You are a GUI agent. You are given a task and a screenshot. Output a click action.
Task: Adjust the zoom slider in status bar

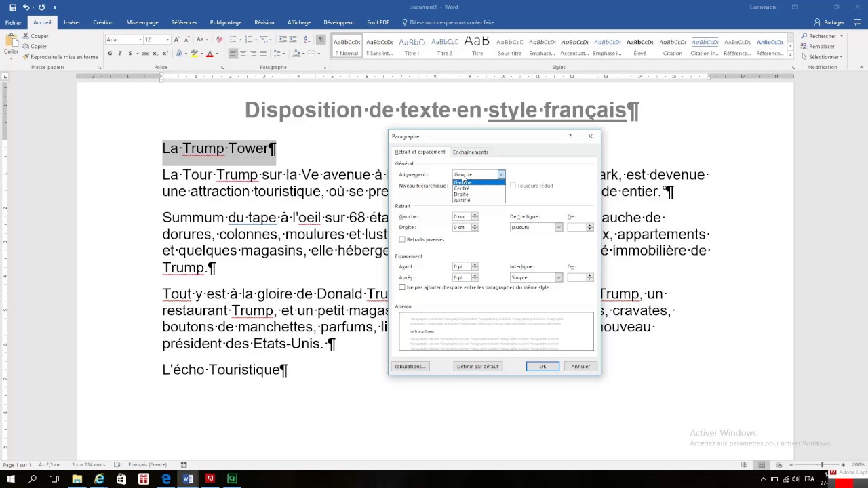click(x=822, y=465)
